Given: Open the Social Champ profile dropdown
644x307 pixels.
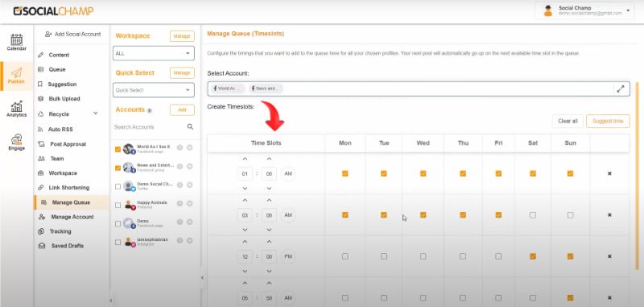Looking at the screenshot, I should 628,10.
